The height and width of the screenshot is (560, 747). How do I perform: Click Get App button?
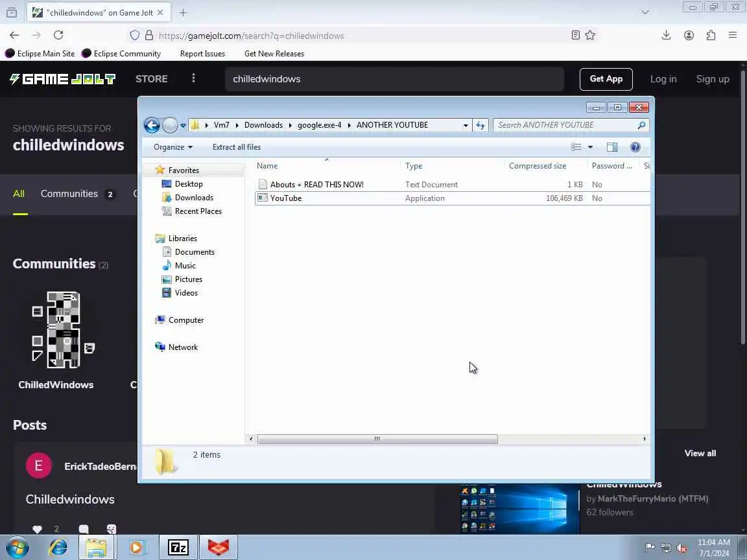(x=606, y=79)
